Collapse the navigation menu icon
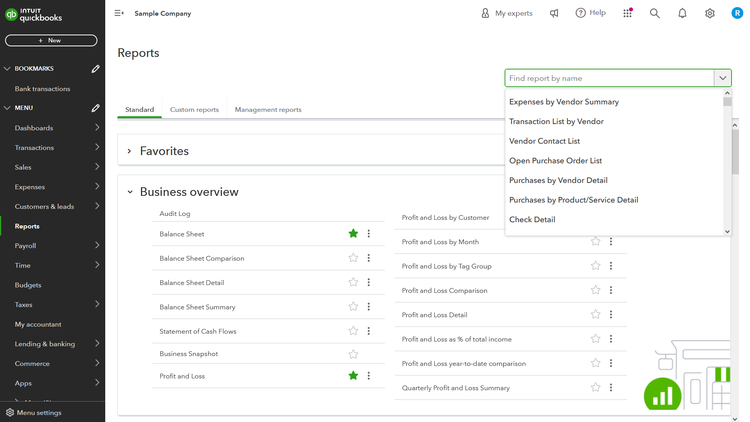 (119, 13)
